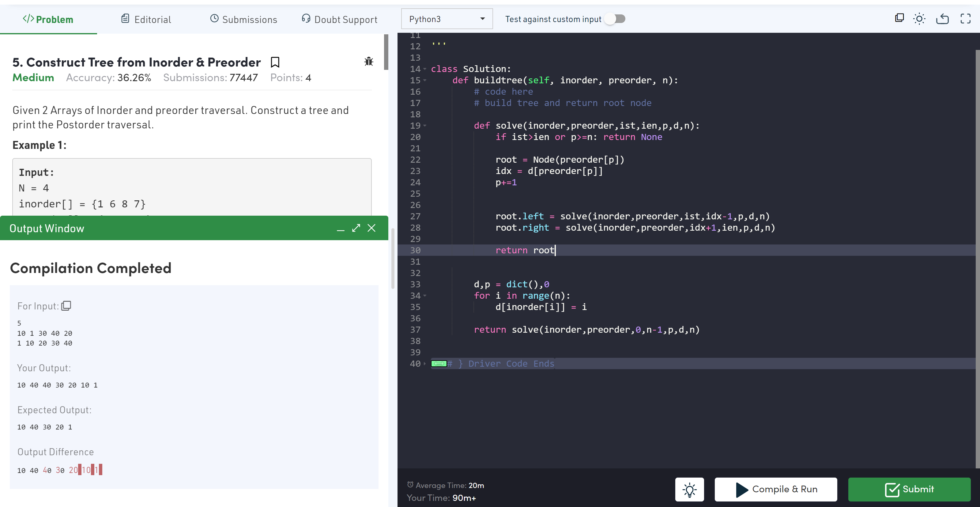The image size is (980, 507).
Task: Click the bug report icon
Action: [368, 62]
